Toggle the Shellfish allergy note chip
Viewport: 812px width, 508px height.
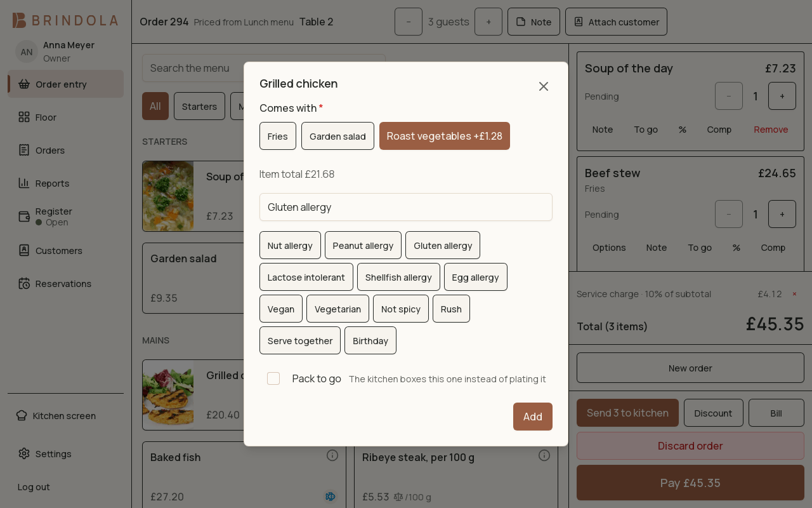(398, 277)
